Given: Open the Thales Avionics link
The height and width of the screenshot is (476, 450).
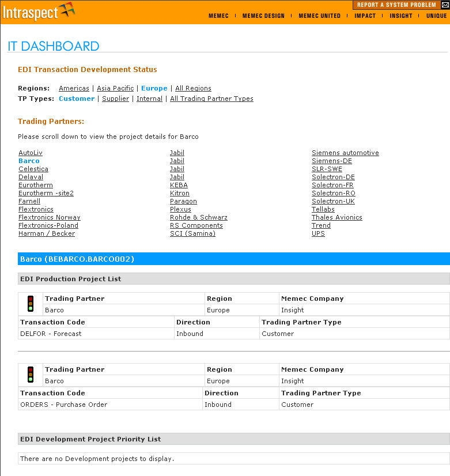Looking at the screenshot, I should pyautogui.click(x=337, y=217).
